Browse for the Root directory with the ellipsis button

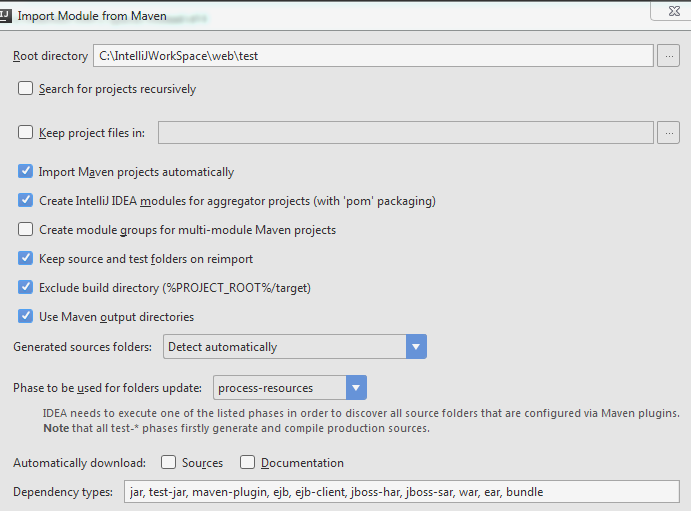tap(668, 56)
